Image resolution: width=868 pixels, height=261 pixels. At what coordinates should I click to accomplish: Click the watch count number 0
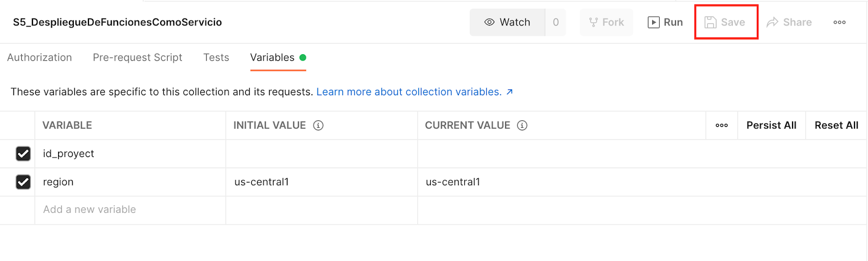[556, 22]
